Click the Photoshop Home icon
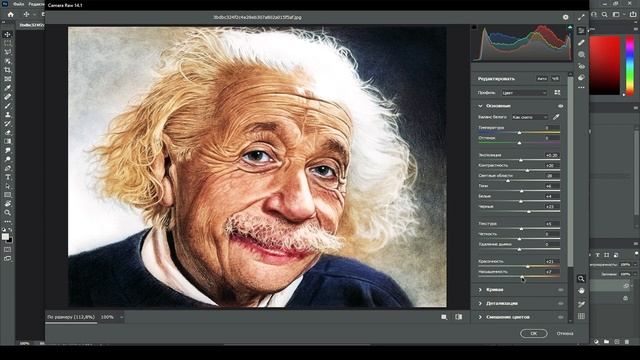Screen dimensions: 640x360 [x=11, y=14]
